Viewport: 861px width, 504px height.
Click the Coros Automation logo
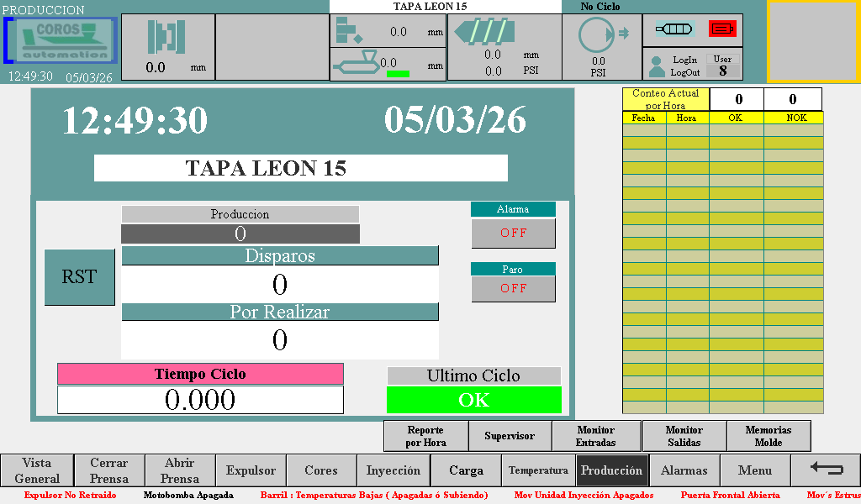pos(61,40)
